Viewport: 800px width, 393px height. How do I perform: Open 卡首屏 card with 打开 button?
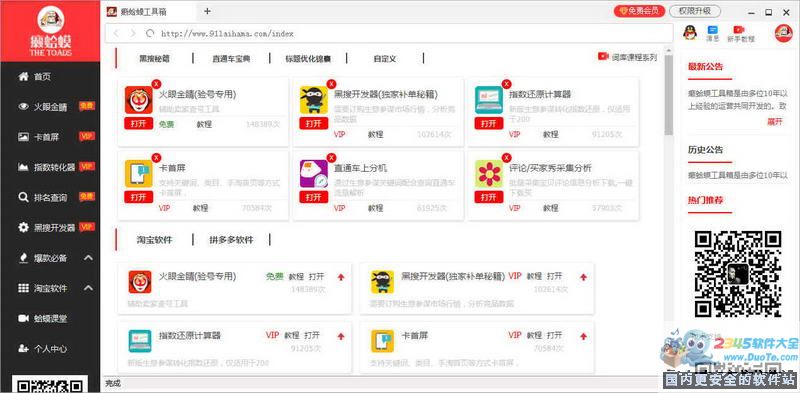pyautogui.click(x=138, y=197)
